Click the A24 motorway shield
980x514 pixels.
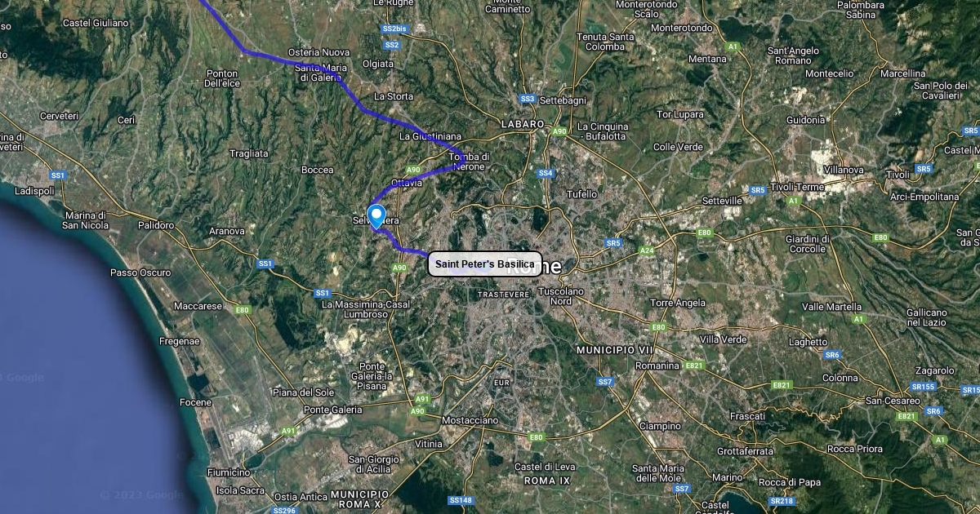pyautogui.click(x=647, y=250)
